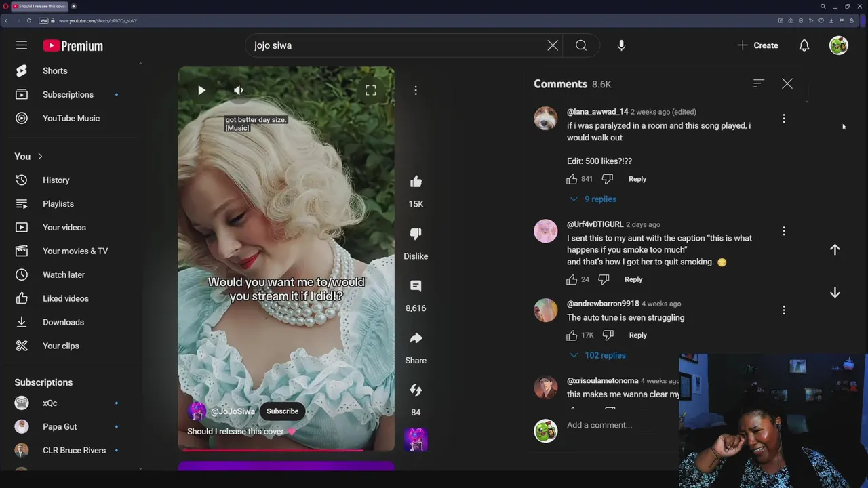Enter fullscreen for the Short
This screenshot has height=488, width=868.
tap(370, 90)
